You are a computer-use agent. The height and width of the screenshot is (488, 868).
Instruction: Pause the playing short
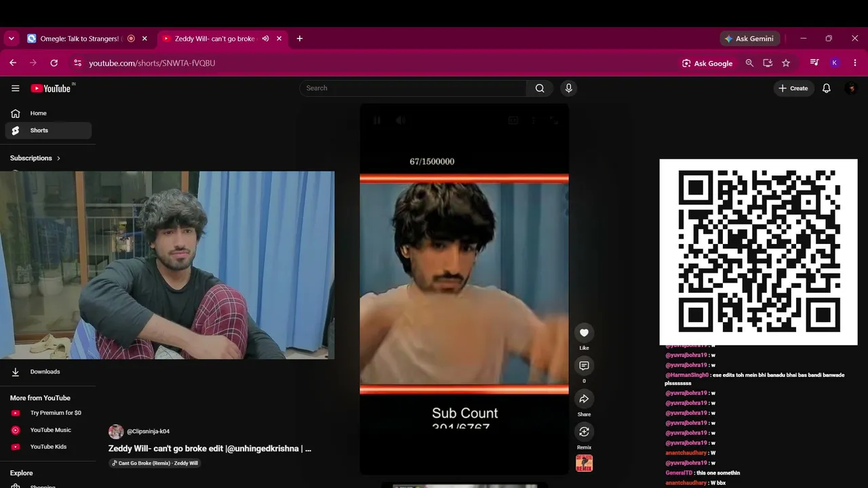377,121
